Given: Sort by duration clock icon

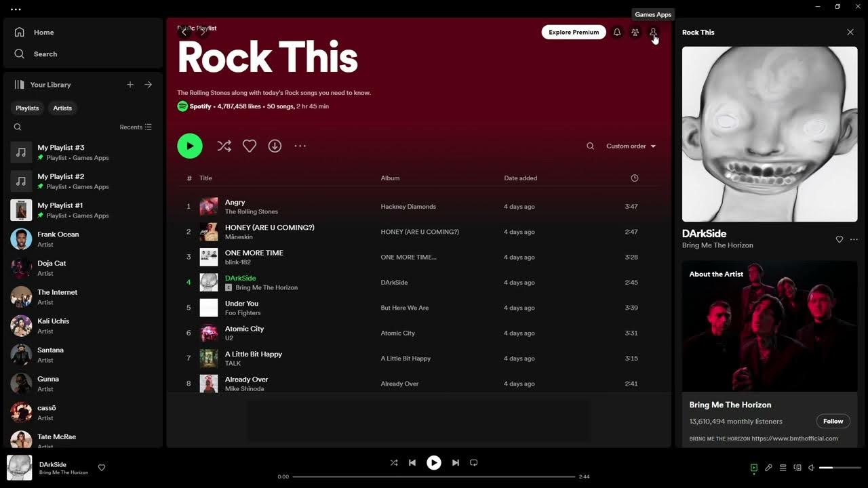Looking at the screenshot, I should [635, 178].
